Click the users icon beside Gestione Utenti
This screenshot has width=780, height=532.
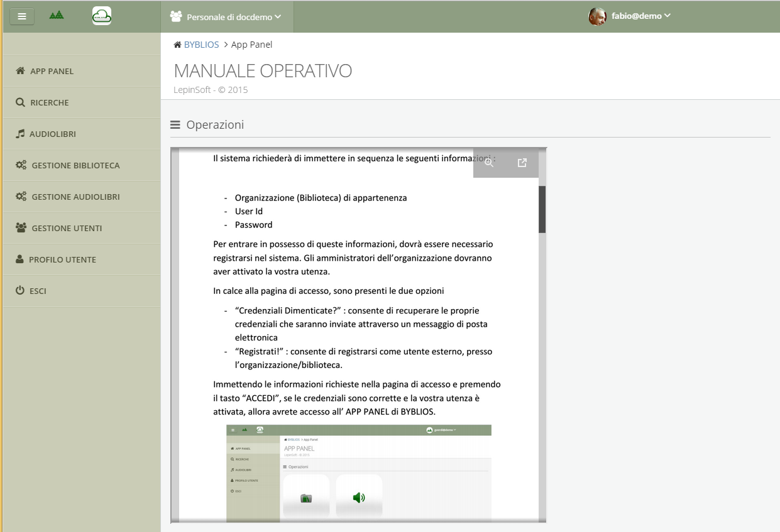tap(21, 228)
